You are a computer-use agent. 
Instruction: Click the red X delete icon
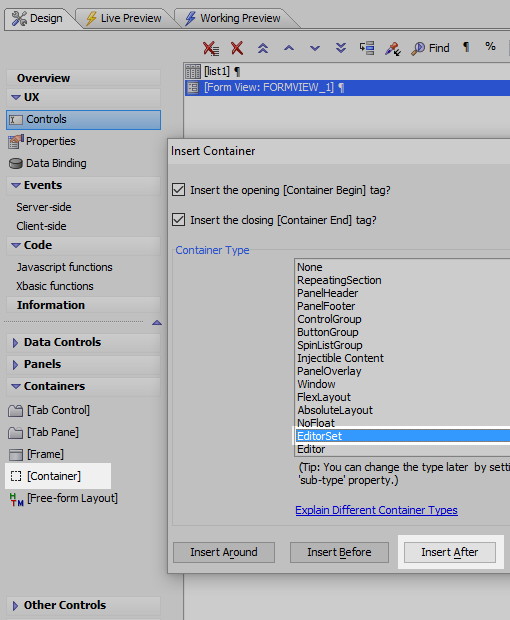(237, 48)
